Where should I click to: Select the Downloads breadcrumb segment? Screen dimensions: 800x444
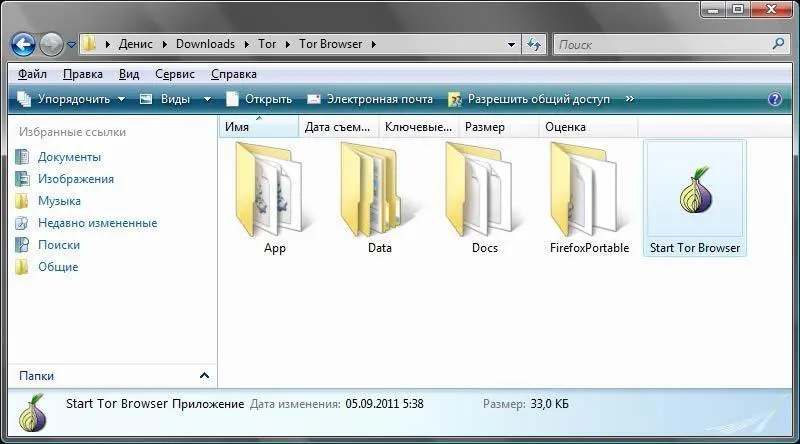click(x=205, y=44)
